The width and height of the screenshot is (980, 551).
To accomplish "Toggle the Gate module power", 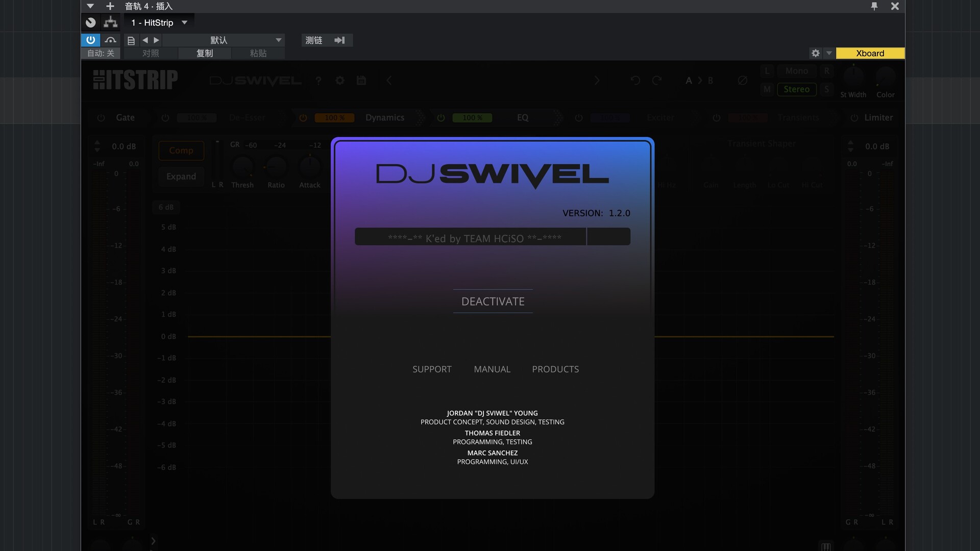I will 101,118.
